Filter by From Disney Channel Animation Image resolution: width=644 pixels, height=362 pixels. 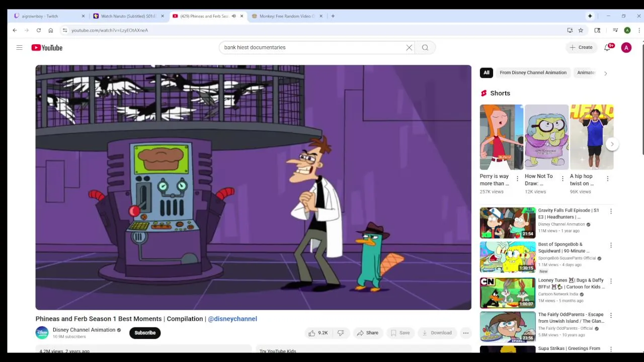[533, 73]
